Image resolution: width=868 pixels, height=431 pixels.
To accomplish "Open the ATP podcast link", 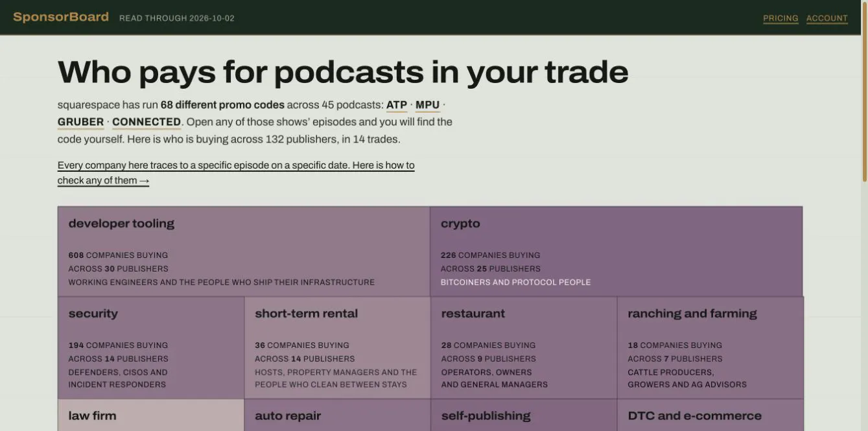I will coord(397,105).
